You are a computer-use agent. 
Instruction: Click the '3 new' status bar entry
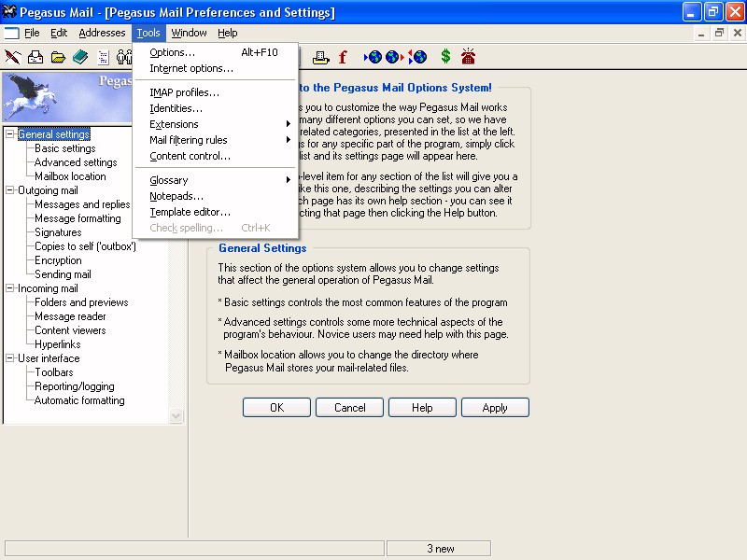coord(439,549)
